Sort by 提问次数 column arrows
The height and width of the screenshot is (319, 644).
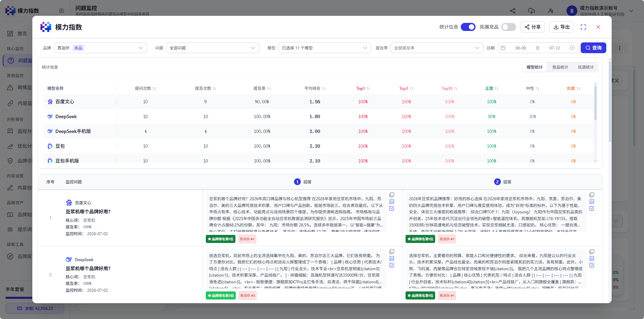point(154,88)
